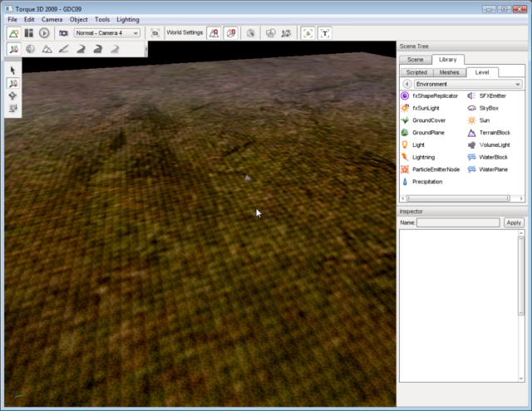Click the play button in the top toolbar
Image resolution: width=532 pixels, height=411 pixels.
[x=44, y=32]
